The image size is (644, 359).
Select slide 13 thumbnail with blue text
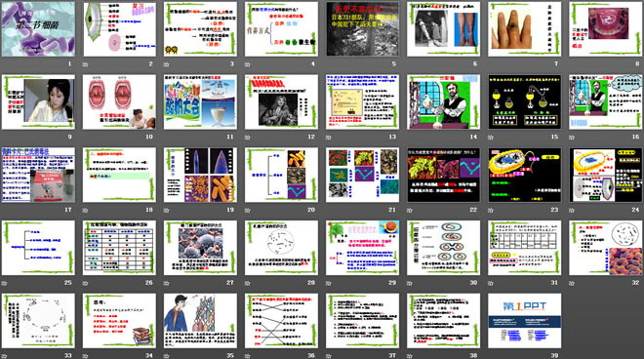click(x=362, y=101)
